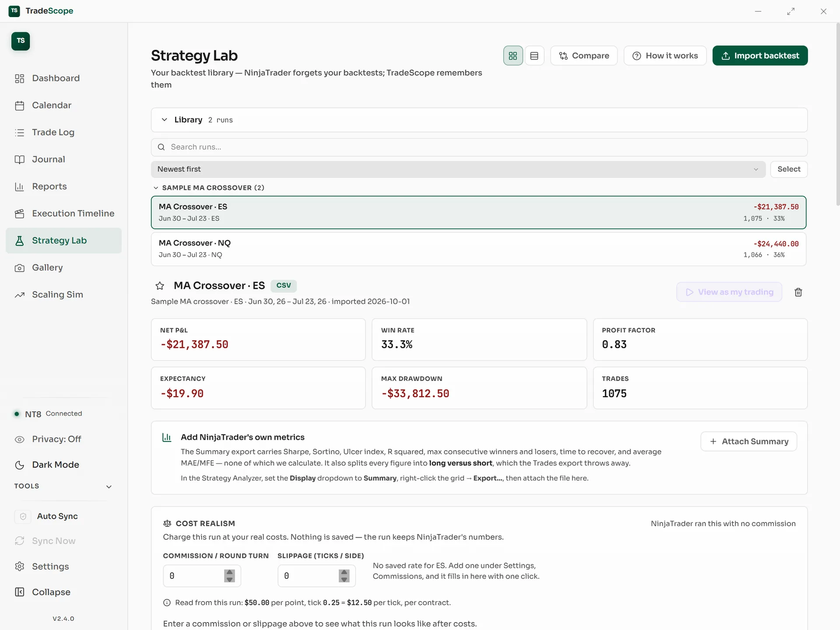
Task: Collapse the Library section chevron
Action: [164, 120]
